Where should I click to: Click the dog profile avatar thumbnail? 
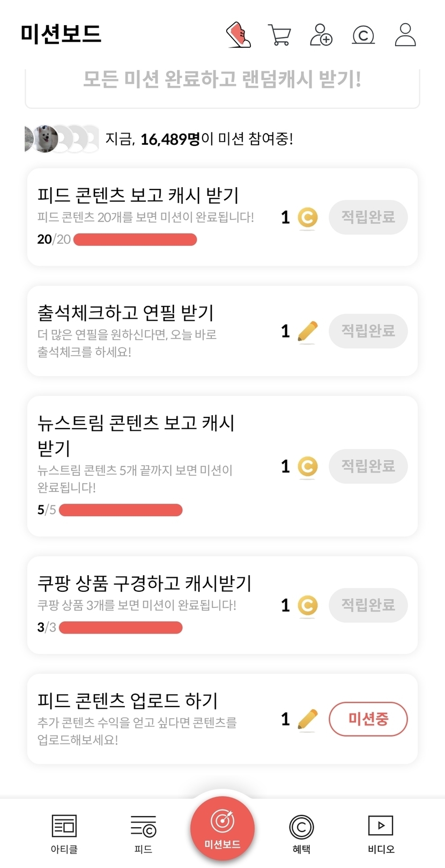46,139
